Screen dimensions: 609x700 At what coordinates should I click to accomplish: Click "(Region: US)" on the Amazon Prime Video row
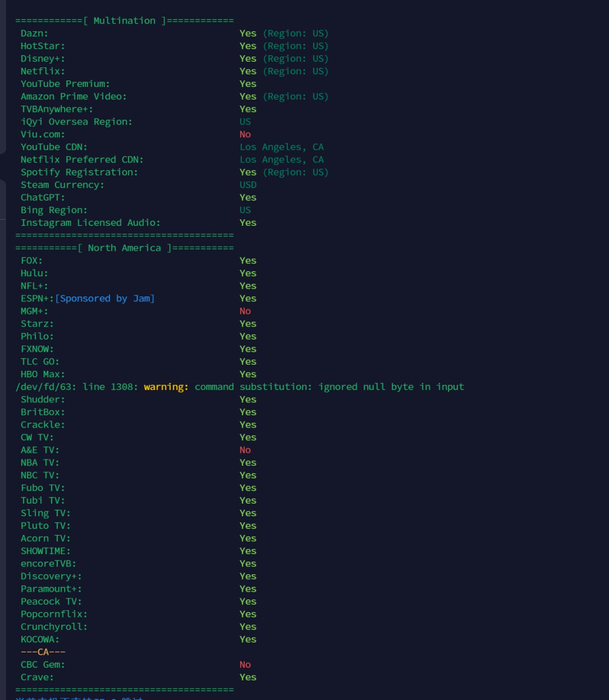click(295, 96)
